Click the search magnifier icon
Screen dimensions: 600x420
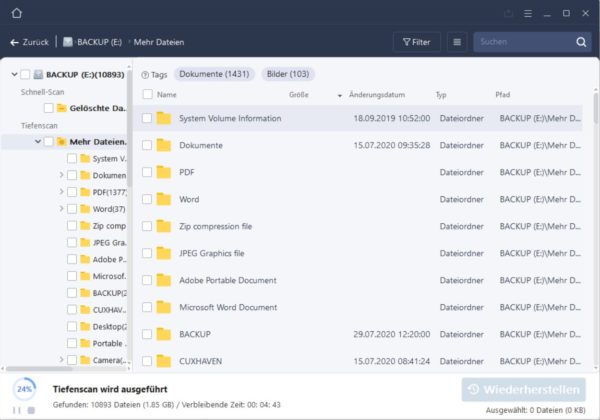tap(581, 42)
